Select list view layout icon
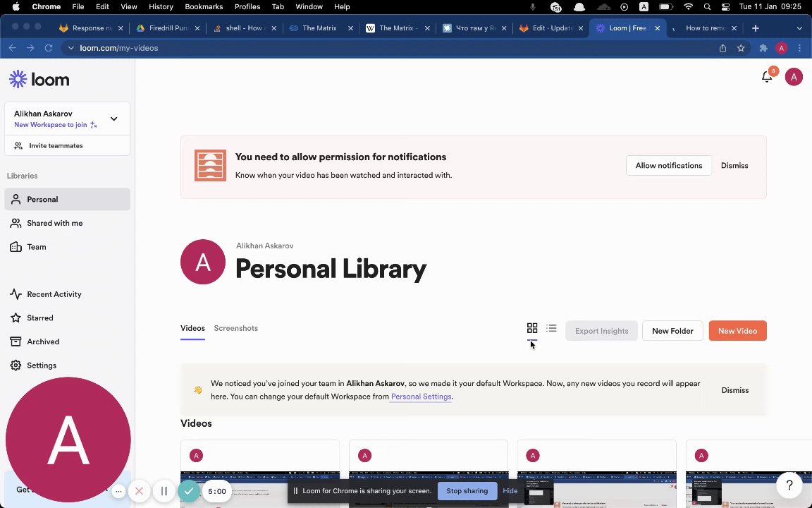Viewport: 812px width, 508px height. pos(551,327)
